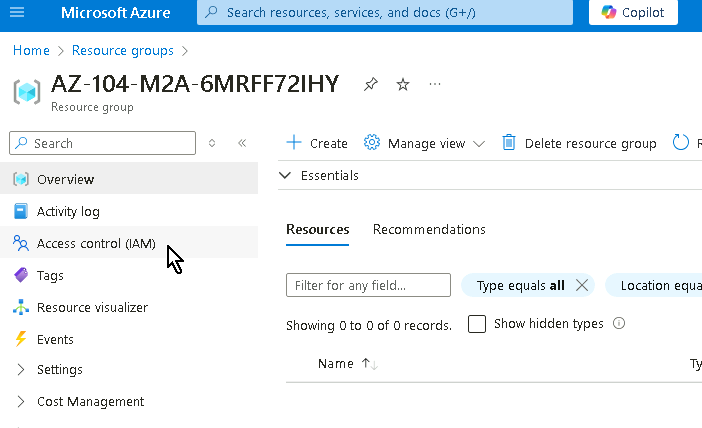Open the hamburger portal menu
Viewport: 702px width, 428px height.
[x=17, y=12]
